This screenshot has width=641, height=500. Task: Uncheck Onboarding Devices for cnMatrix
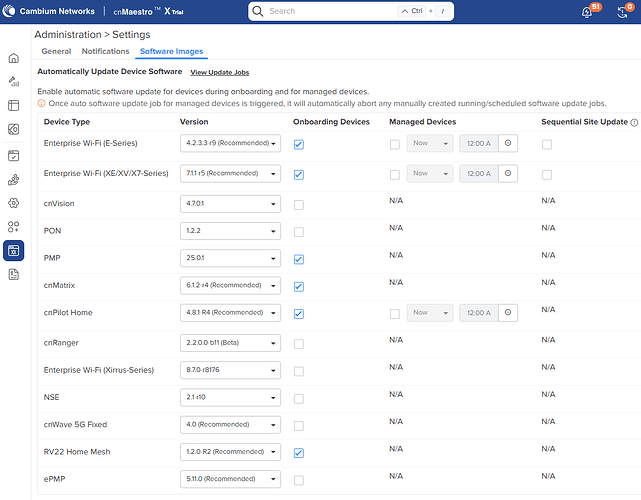[299, 287]
